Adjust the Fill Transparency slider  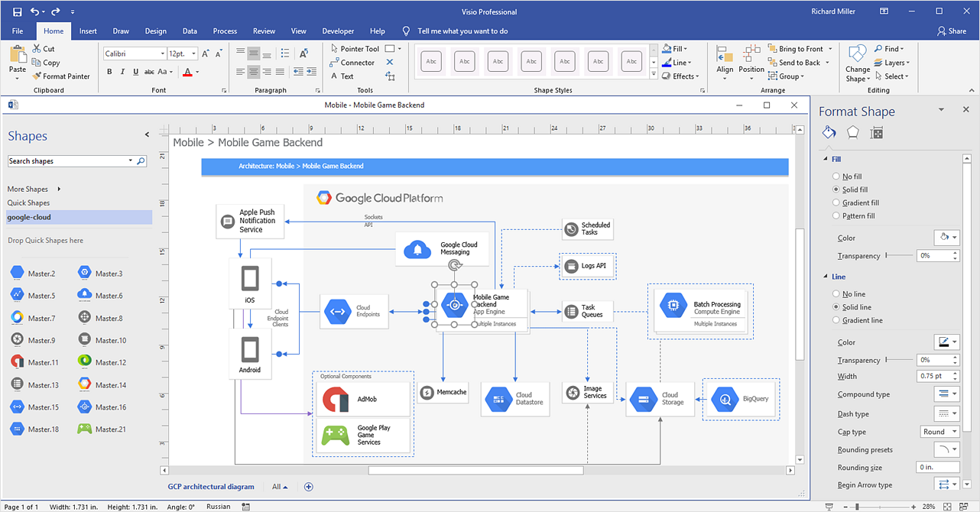(x=888, y=256)
